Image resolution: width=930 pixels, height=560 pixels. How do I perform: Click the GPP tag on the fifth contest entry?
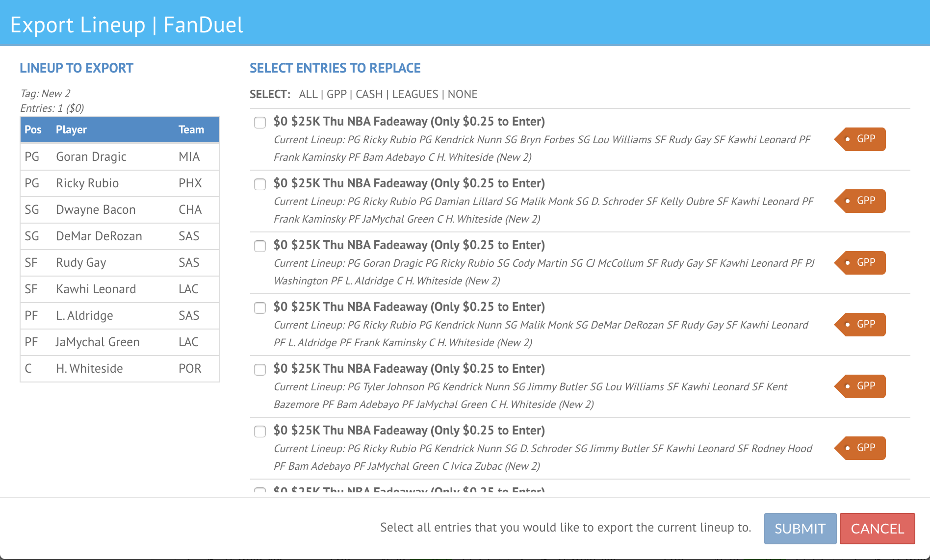coord(859,386)
